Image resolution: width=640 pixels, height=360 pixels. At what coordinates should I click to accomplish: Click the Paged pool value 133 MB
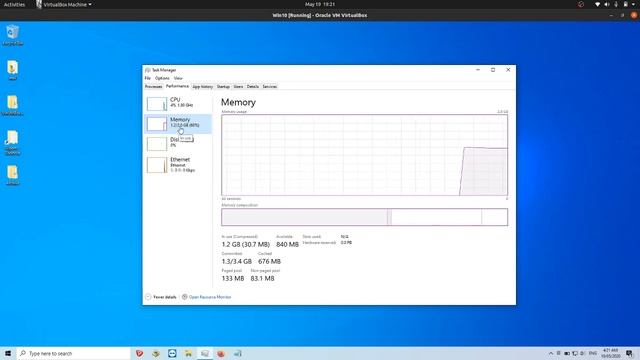pos(233,279)
